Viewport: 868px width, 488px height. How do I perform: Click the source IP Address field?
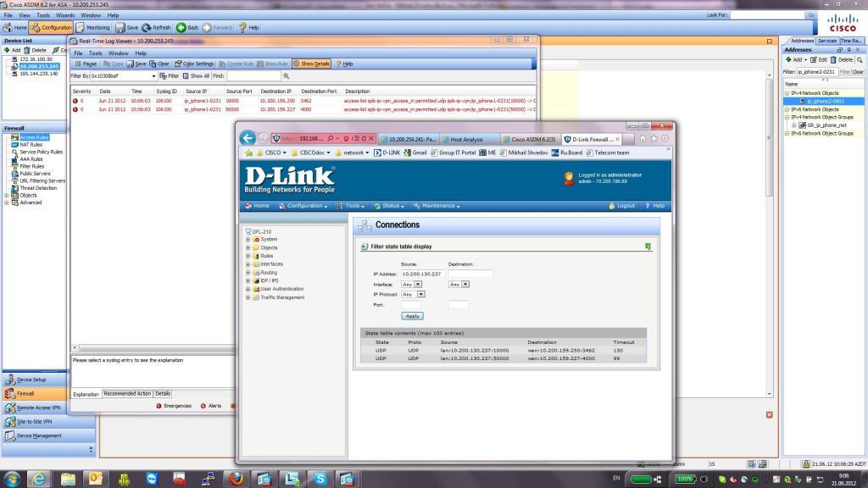pyautogui.click(x=422, y=274)
